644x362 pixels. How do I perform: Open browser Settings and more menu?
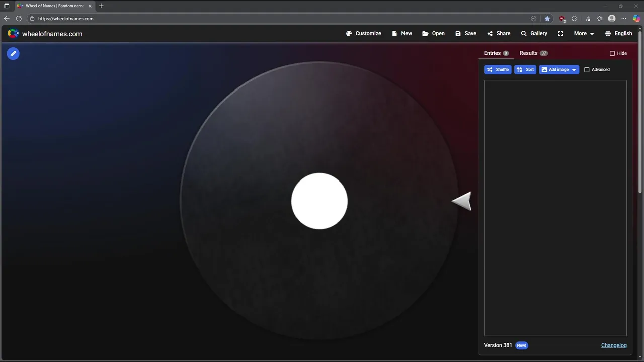click(x=624, y=19)
